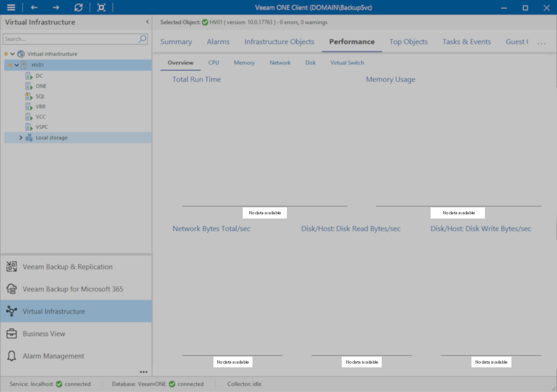Screen dimensions: 557x392
Task: Click the Business View briefcase icon
Action: [x=11, y=334]
